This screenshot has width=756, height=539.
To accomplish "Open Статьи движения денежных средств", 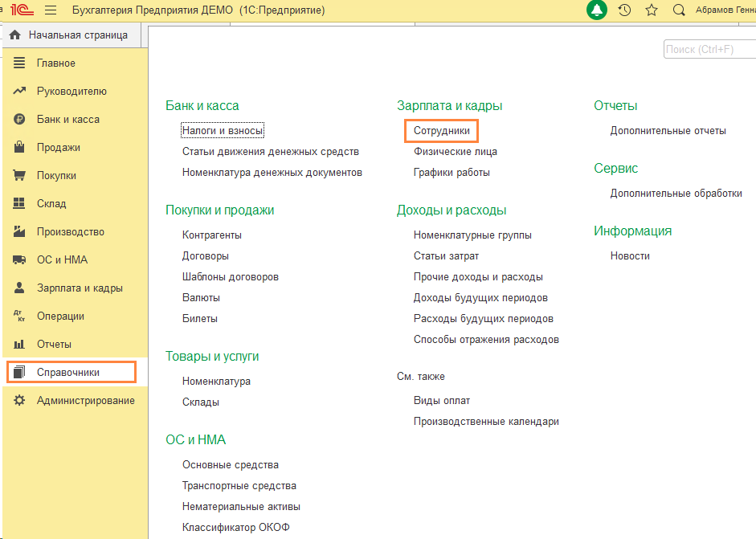I will tap(271, 152).
